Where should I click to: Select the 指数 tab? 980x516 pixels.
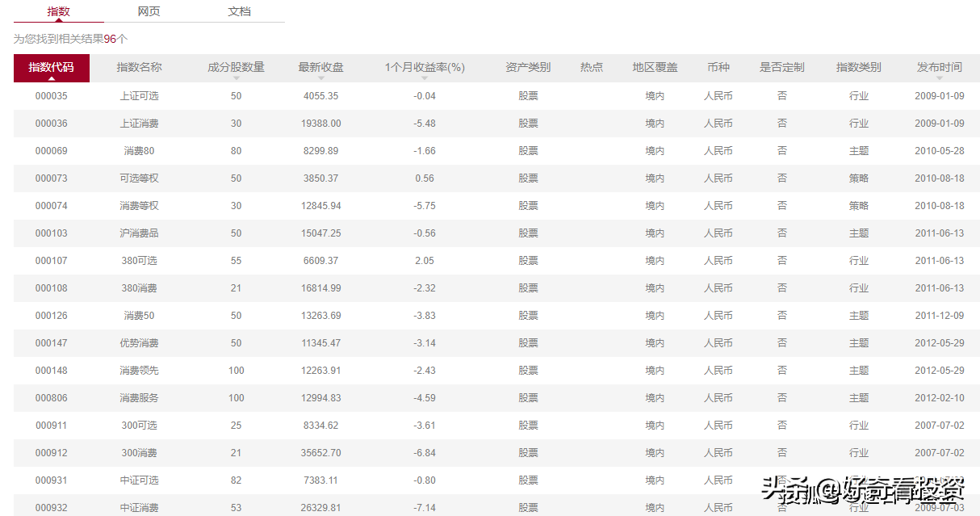pos(58,11)
